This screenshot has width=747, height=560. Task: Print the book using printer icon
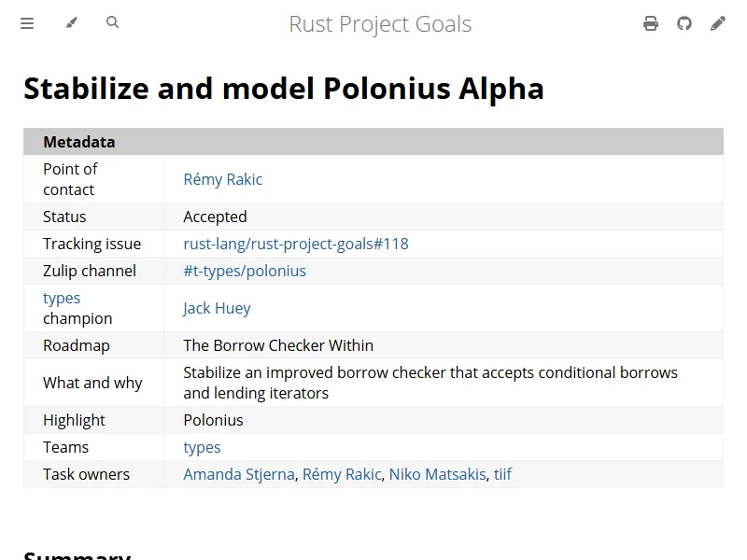(651, 23)
